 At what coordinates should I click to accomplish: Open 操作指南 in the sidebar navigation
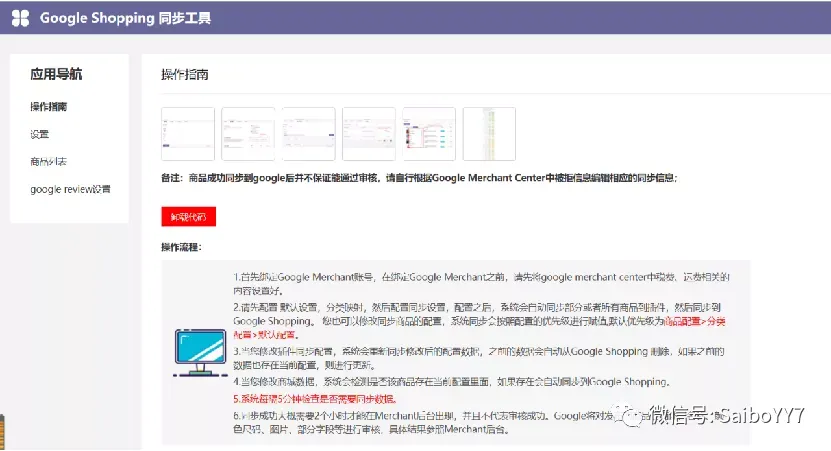[x=49, y=107]
